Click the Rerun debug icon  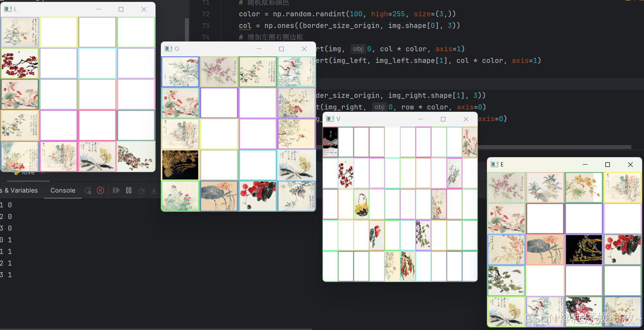point(88,190)
